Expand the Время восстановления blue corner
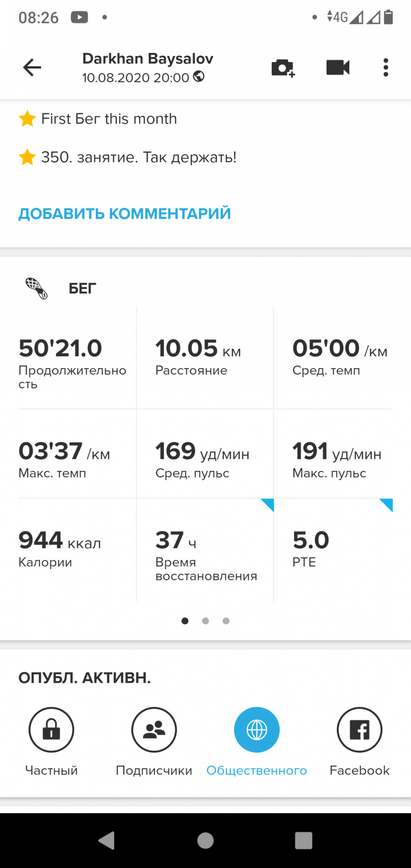 (x=268, y=504)
